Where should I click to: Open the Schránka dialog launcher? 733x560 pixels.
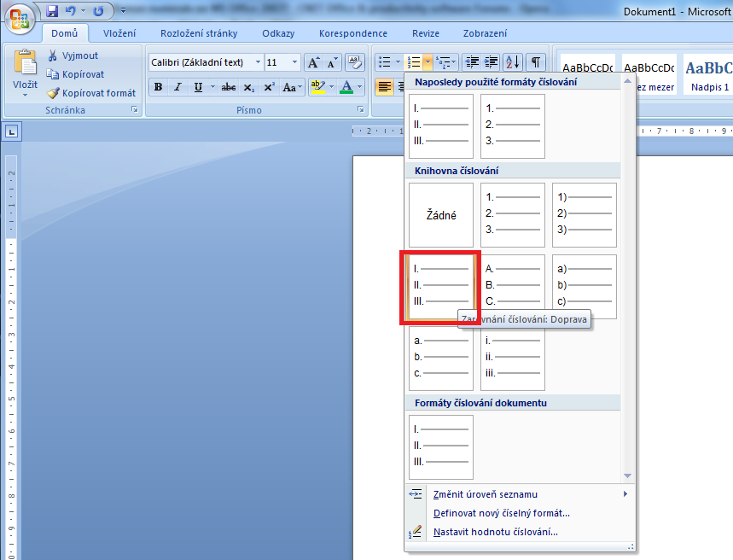[135, 110]
